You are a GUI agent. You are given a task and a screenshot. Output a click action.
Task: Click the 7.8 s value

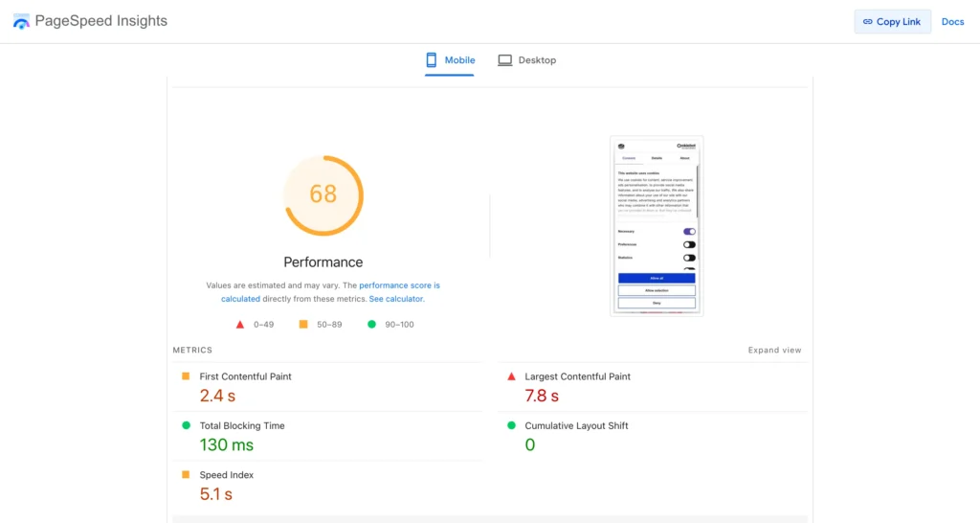pyautogui.click(x=542, y=396)
